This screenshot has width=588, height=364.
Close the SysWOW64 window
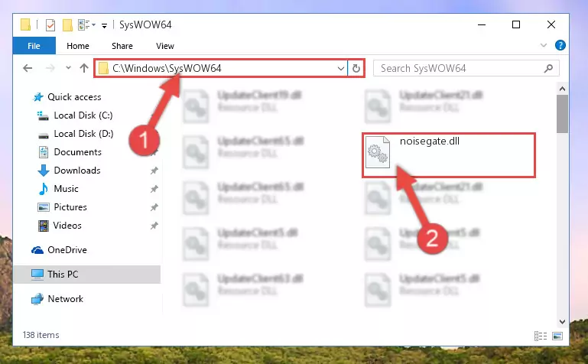[551, 24]
